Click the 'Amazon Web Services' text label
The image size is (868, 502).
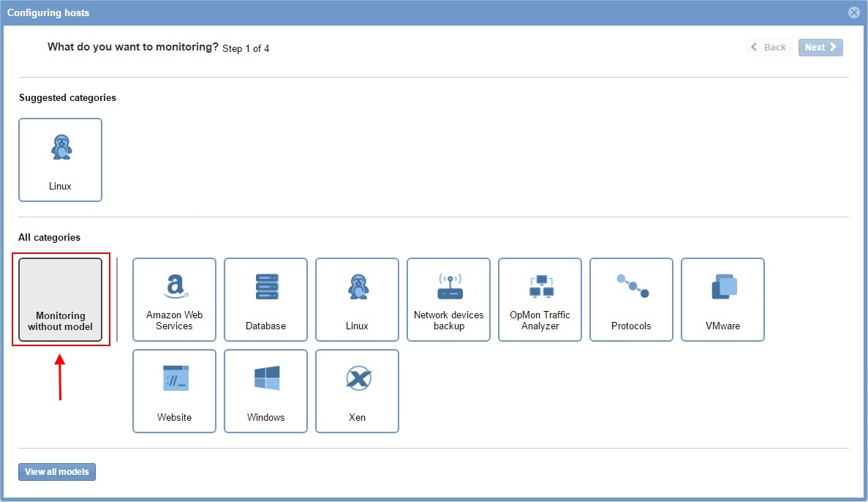pyautogui.click(x=174, y=321)
